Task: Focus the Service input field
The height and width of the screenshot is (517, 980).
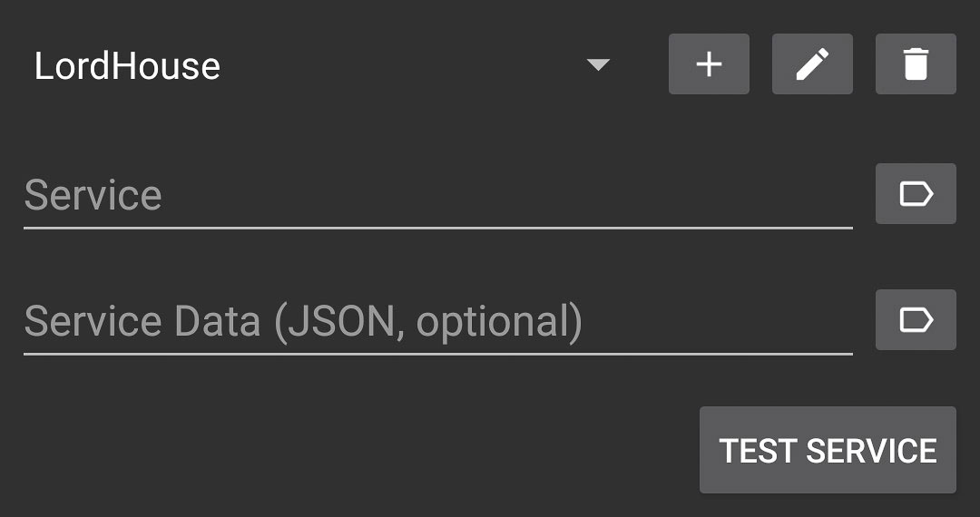Action: click(438, 196)
